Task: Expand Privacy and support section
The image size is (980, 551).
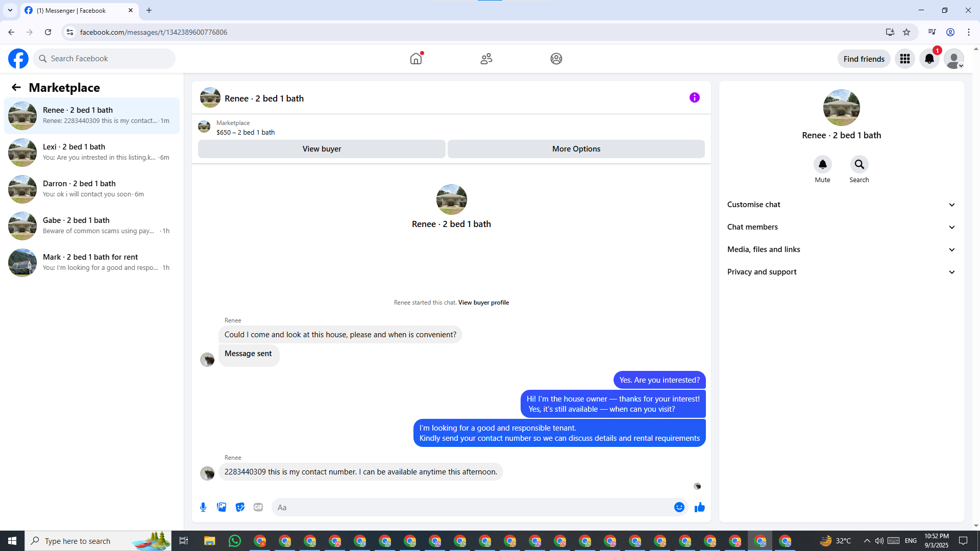Action: pyautogui.click(x=841, y=272)
